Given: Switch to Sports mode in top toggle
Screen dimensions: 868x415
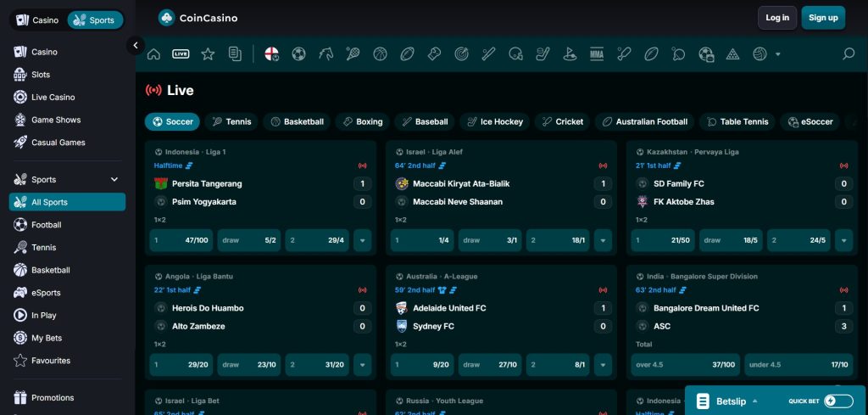Looking at the screenshot, I should [x=94, y=20].
